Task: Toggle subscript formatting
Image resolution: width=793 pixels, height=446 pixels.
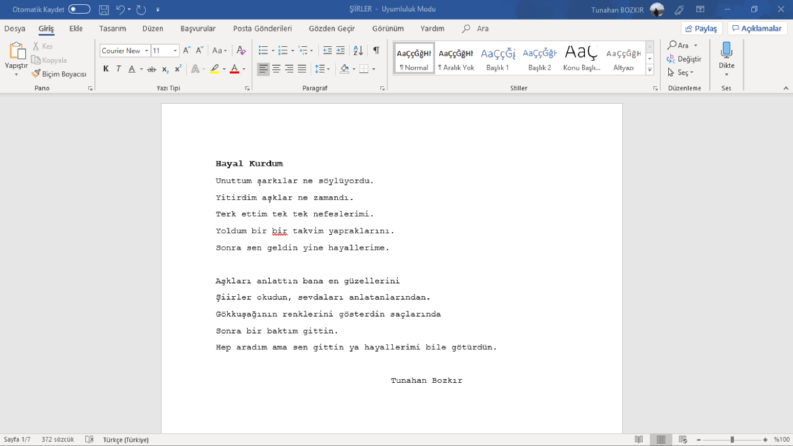Action: coord(165,69)
